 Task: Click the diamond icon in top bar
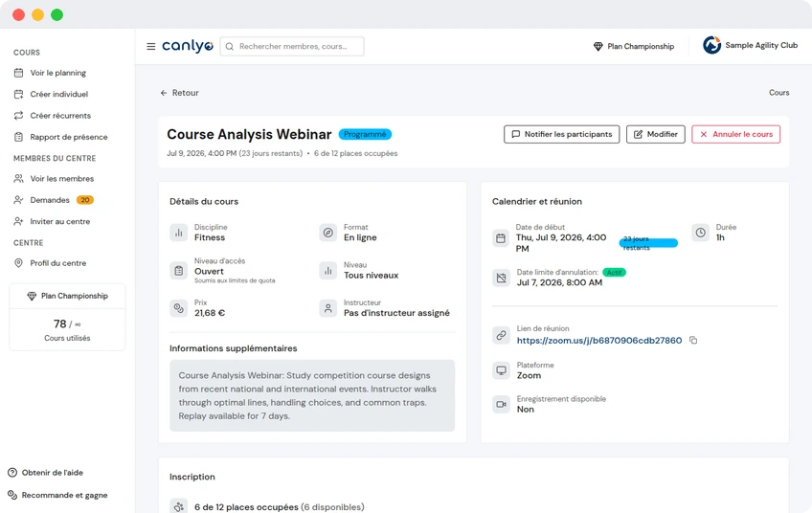tap(598, 47)
